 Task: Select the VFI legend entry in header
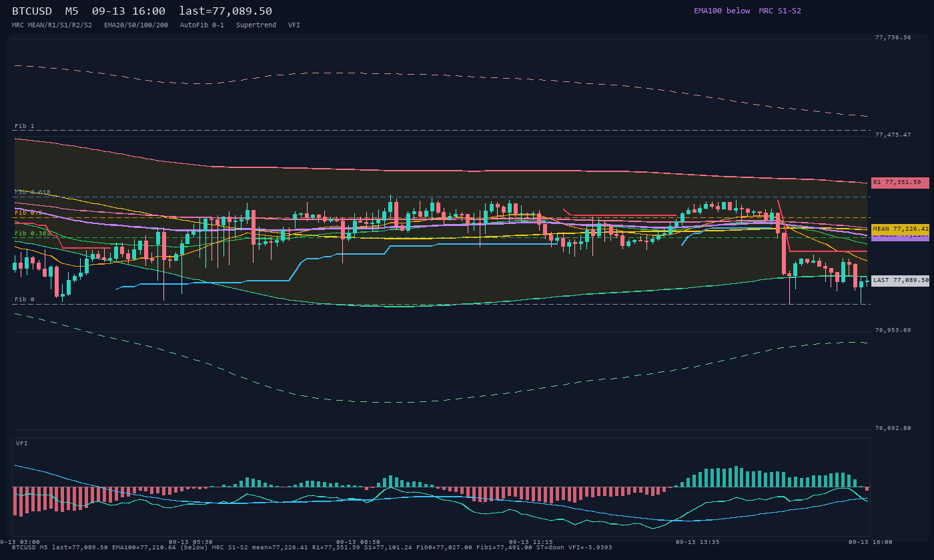coord(294,25)
